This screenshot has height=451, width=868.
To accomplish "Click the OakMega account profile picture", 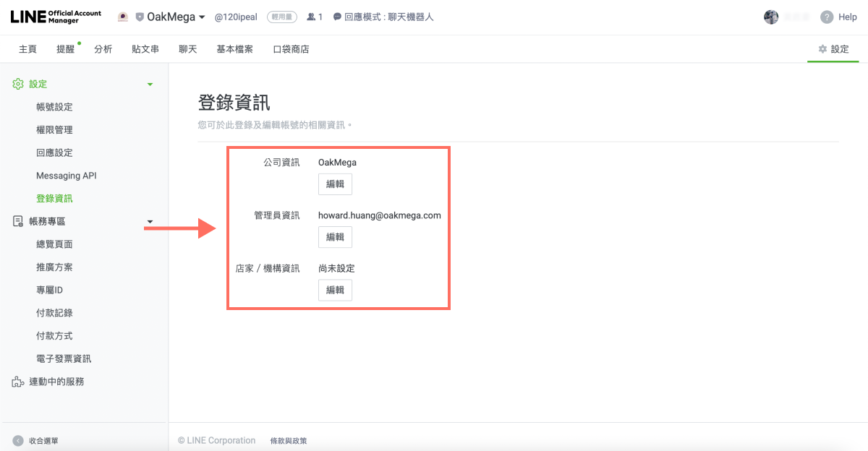I will 122,16.
